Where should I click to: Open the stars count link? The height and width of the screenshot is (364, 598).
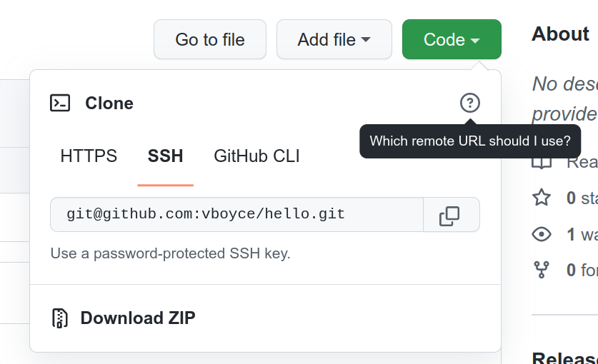tap(582, 198)
